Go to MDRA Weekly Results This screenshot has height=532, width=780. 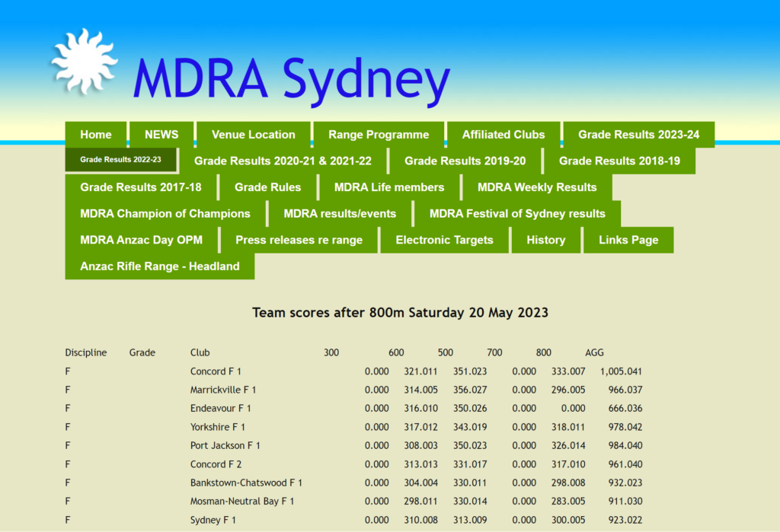pos(537,187)
